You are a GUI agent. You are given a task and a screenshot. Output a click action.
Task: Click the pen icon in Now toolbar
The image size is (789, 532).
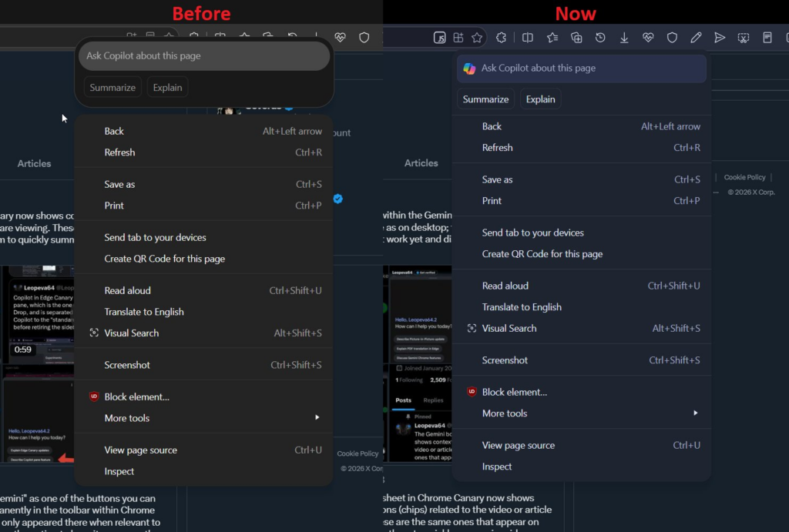(696, 38)
